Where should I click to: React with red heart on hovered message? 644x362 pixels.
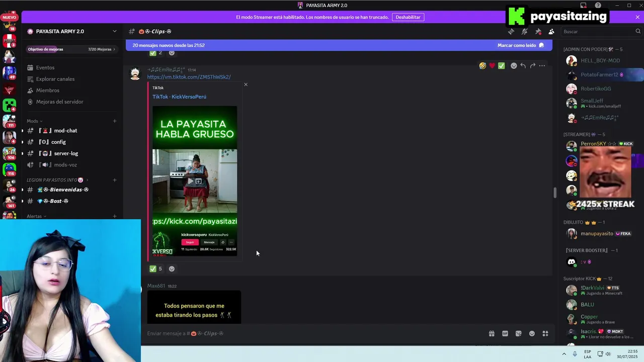(x=492, y=66)
